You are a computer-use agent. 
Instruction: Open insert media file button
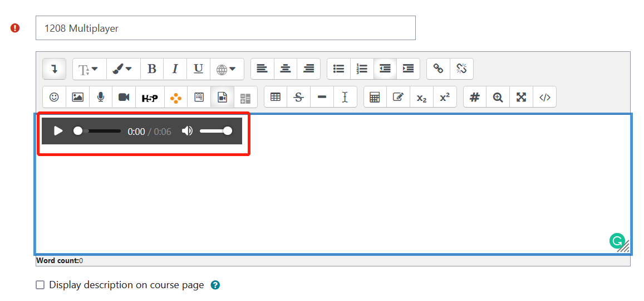click(x=222, y=97)
